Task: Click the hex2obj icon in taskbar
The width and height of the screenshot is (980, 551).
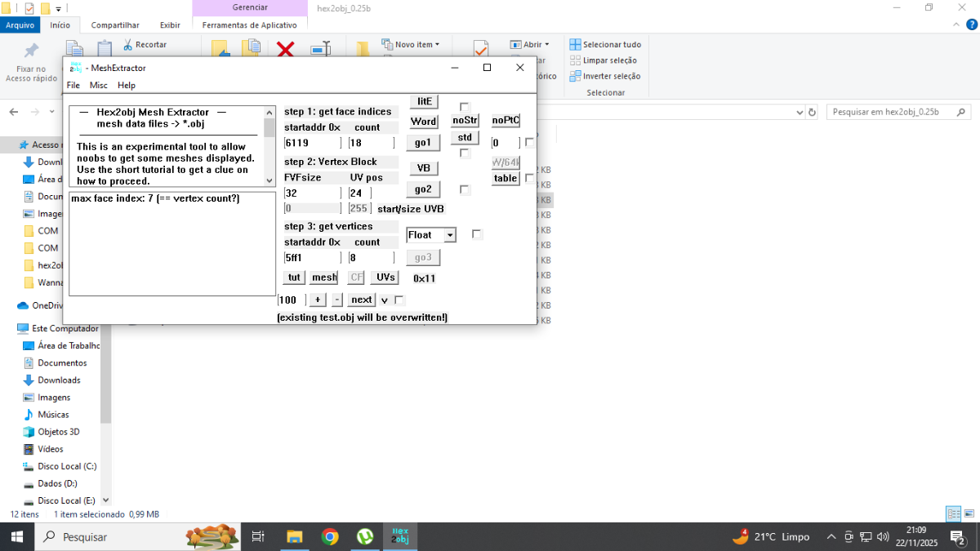Action: tap(400, 536)
